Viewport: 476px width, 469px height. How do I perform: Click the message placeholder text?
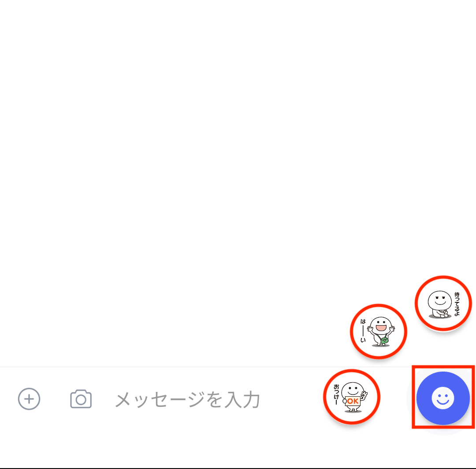pos(187,399)
